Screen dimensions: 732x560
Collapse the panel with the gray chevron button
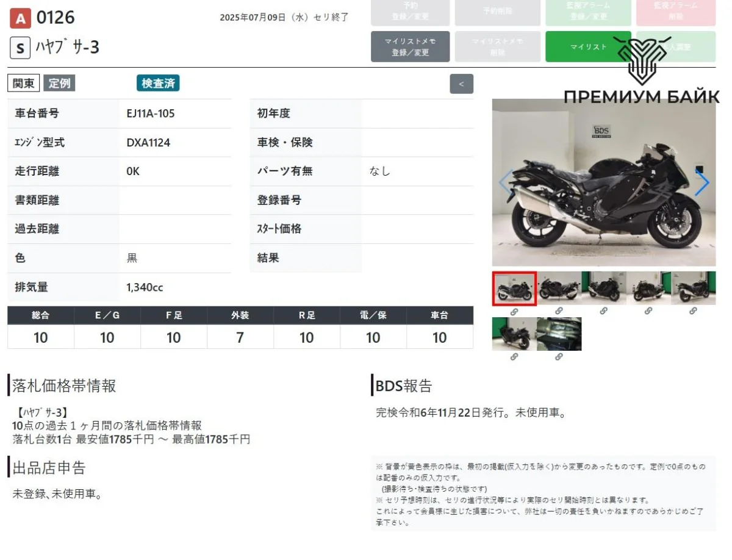pos(461,84)
